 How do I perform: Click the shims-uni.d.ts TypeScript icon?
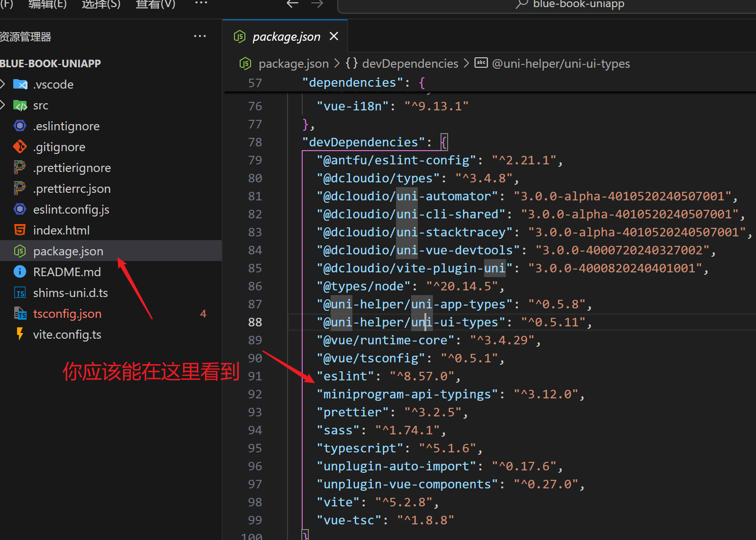tap(20, 293)
